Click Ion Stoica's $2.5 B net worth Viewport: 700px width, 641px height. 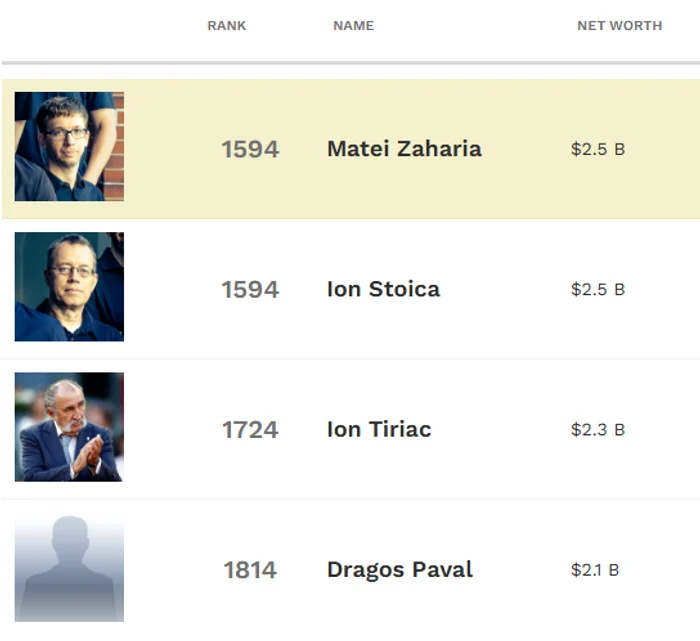coord(597,289)
